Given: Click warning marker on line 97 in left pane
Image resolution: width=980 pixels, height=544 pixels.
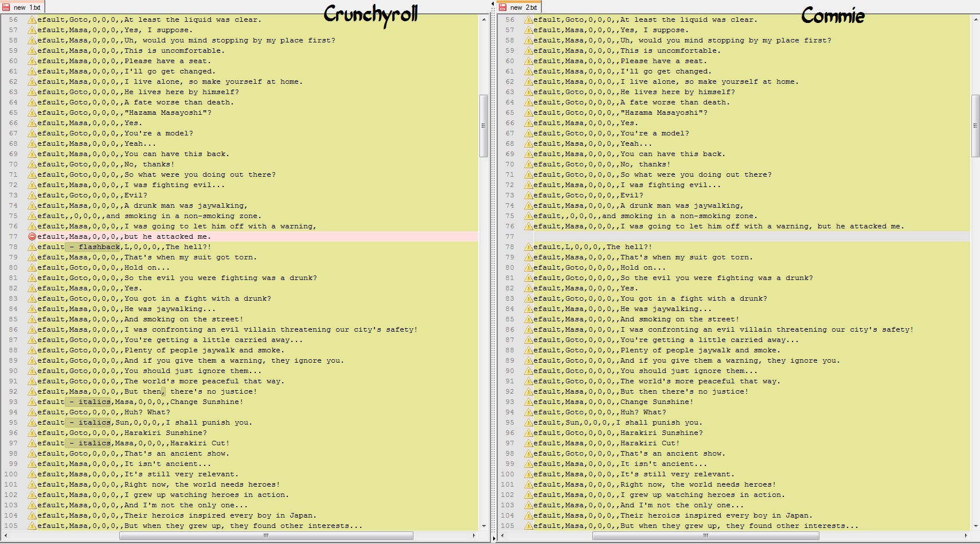Looking at the screenshot, I should click(x=32, y=443).
